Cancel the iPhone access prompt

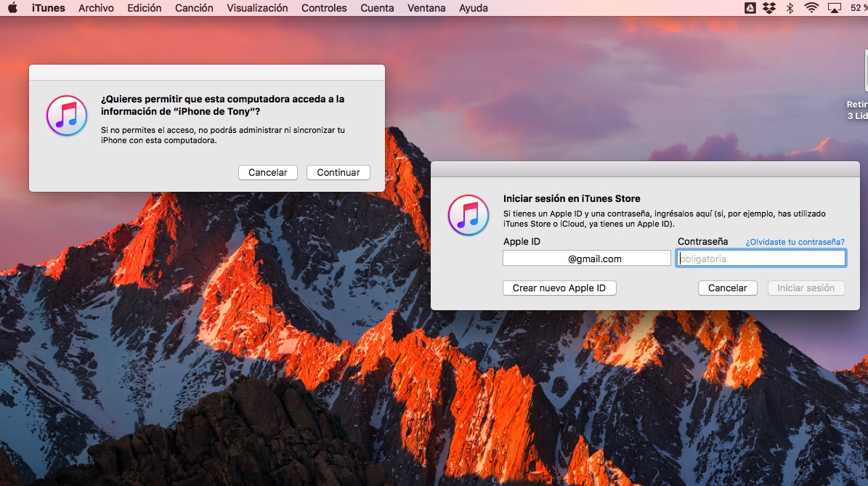click(x=267, y=173)
